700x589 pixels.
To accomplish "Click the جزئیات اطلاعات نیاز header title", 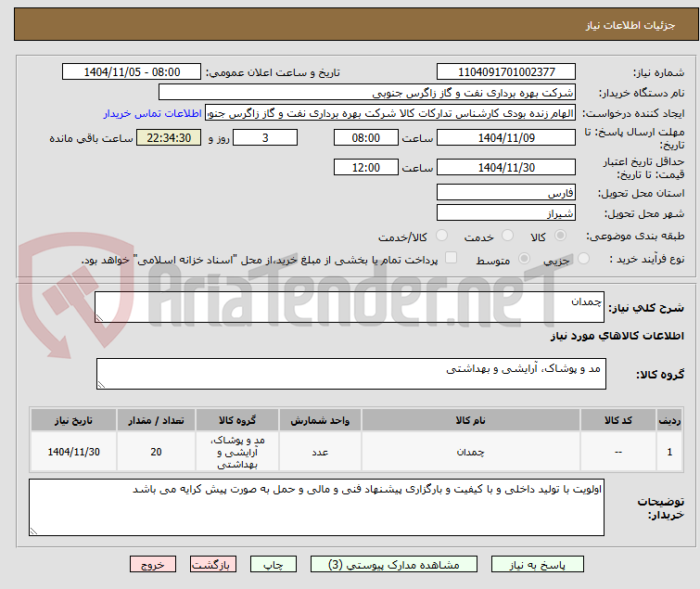I will (630, 25).
